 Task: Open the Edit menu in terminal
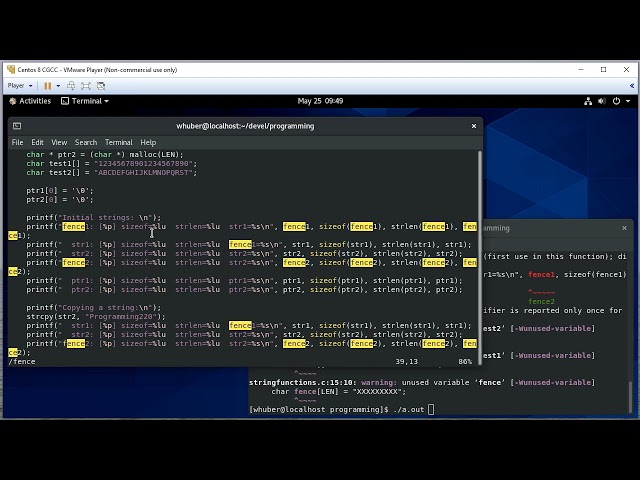pos(37,142)
